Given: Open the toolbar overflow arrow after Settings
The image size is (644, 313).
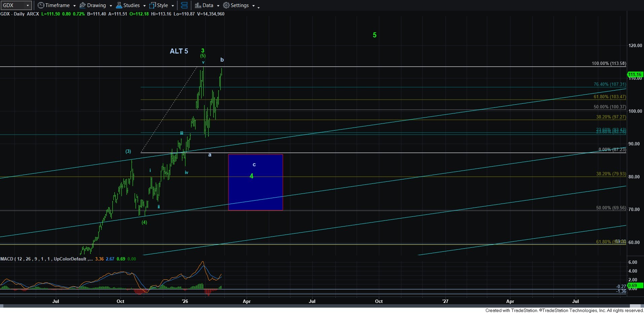Looking at the screenshot, I should (258, 7).
